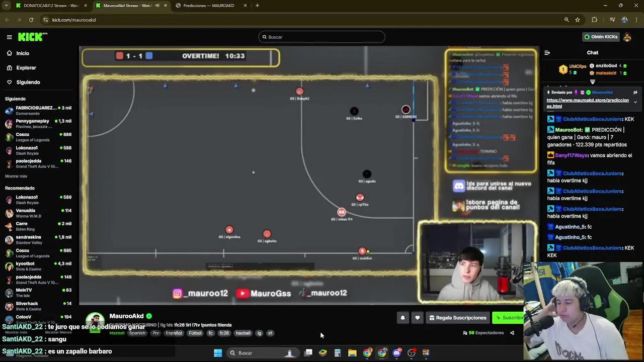Click the collapse chat icon above the Chat panel
The width and height of the screenshot is (644, 362).
click(x=547, y=52)
